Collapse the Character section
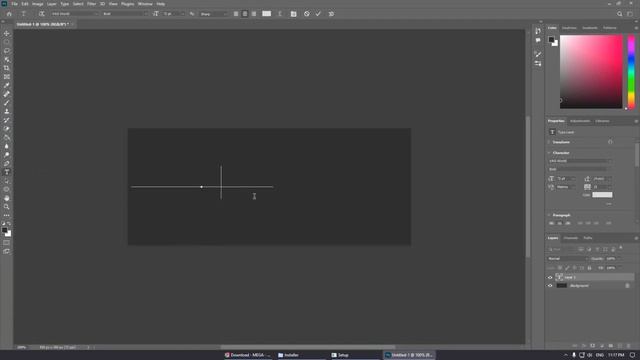 [549, 153]
